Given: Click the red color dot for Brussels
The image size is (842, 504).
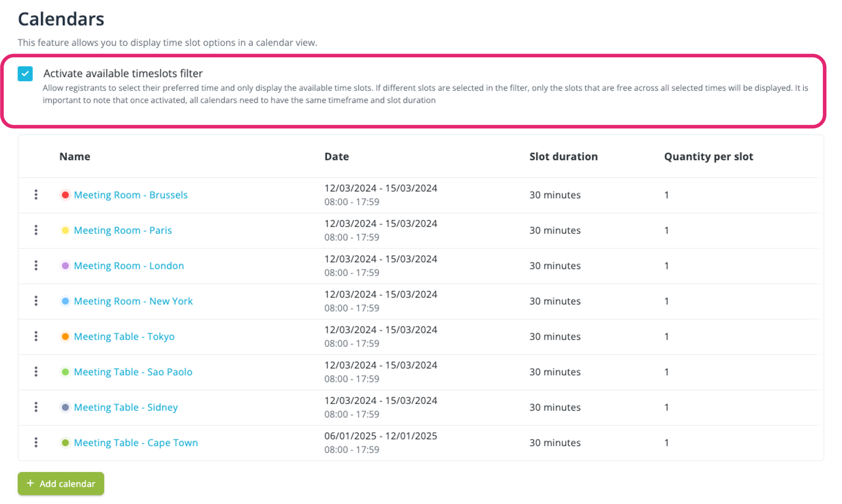Looking at the screenshot, I should point(65,195).
